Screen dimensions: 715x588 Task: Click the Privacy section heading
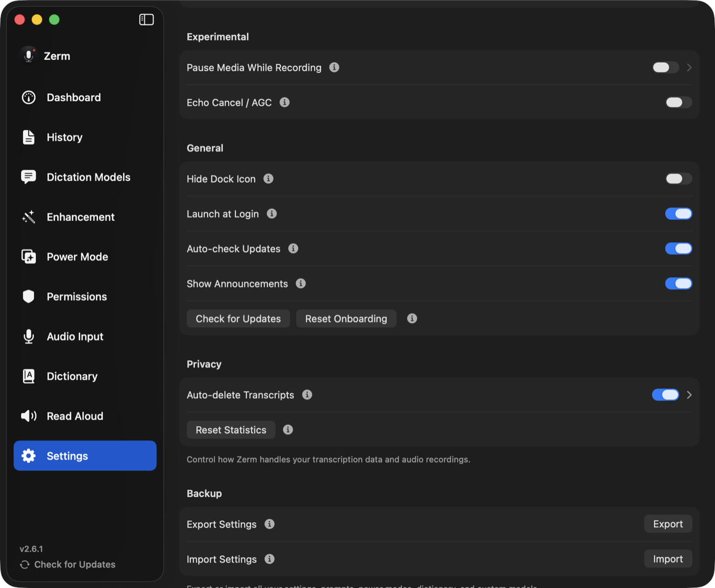(x=204, y=364)
